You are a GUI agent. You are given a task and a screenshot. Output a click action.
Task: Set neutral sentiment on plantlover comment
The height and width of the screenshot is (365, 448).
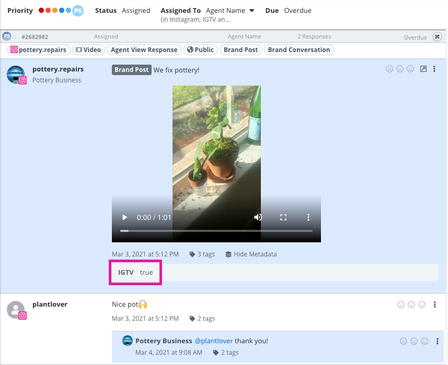[411, 304]
